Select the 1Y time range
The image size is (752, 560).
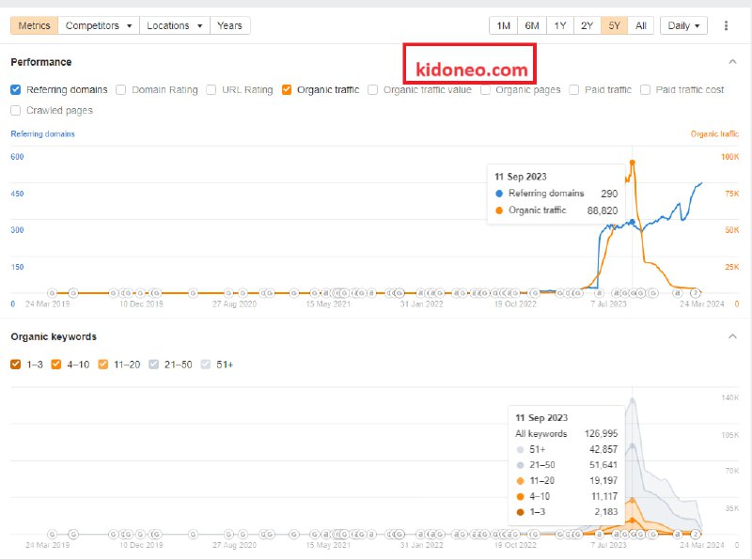(559, 25)
